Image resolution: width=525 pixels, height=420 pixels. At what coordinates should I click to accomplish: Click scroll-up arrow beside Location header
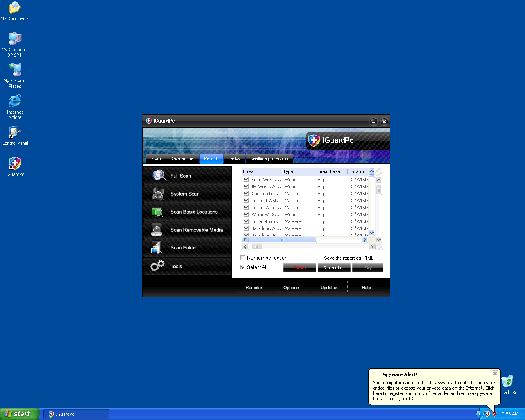point(372,171)
